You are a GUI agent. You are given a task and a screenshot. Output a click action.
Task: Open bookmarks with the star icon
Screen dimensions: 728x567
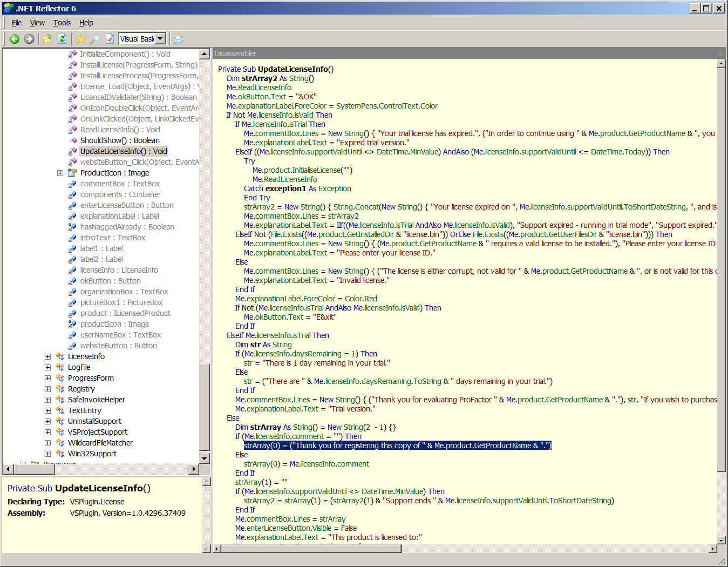[x=80, y=39]
